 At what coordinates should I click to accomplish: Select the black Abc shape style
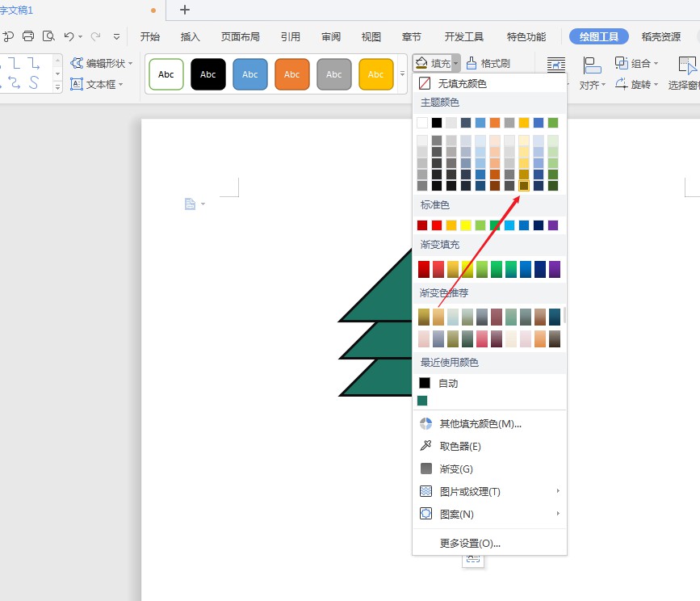[208, 74]
